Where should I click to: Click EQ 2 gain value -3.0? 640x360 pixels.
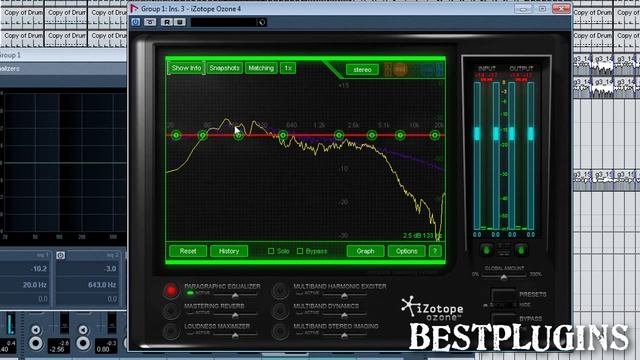point(110,269)
